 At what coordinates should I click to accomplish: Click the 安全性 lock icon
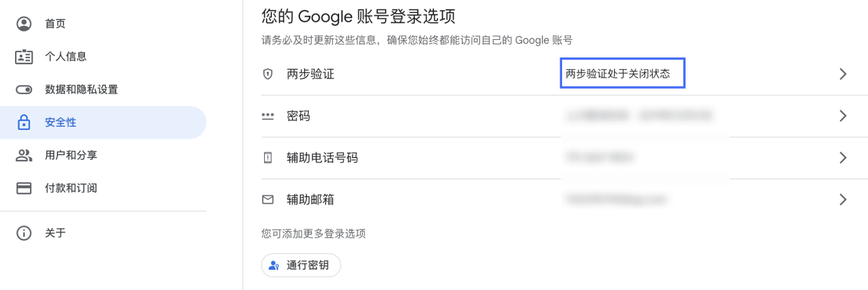[x=24, y=122]
